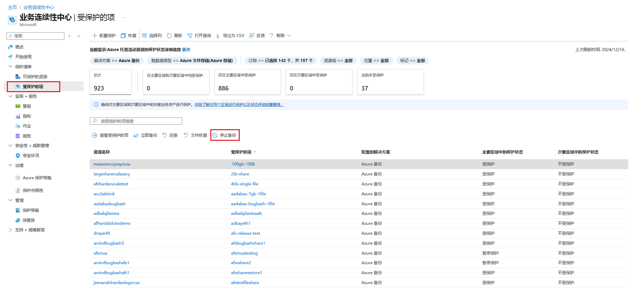The height and width of the screenshot is (295, 644).
Task: Click the 警报 sidebar icon
Action: (18, 106)
